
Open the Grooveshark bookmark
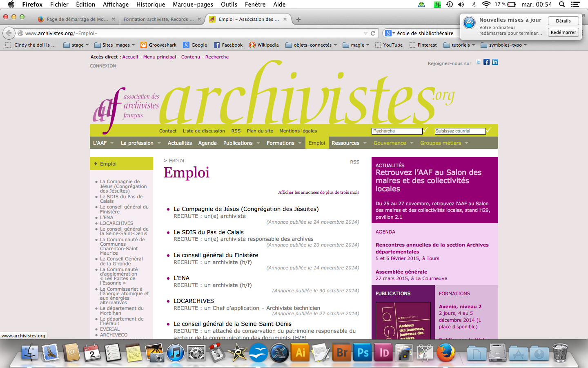click(158, 45)
